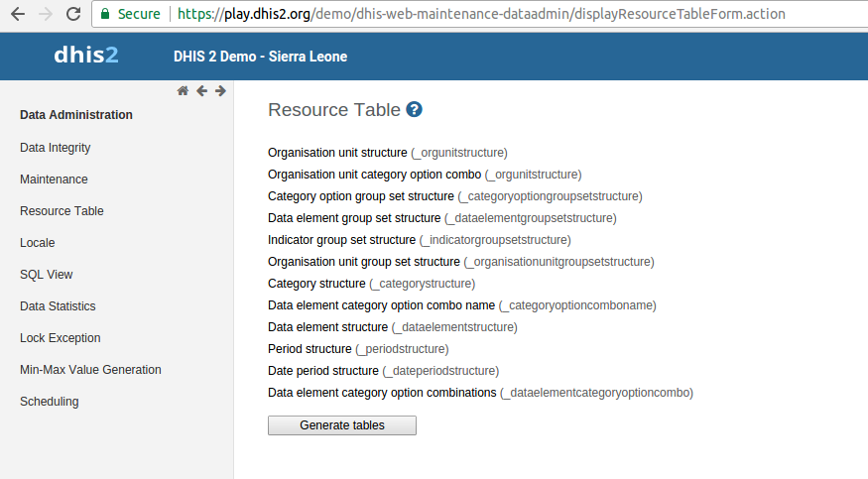The height and width of the screenshot is (479, 868).
Task: Open the Locale section
Action: click(38, 243)
